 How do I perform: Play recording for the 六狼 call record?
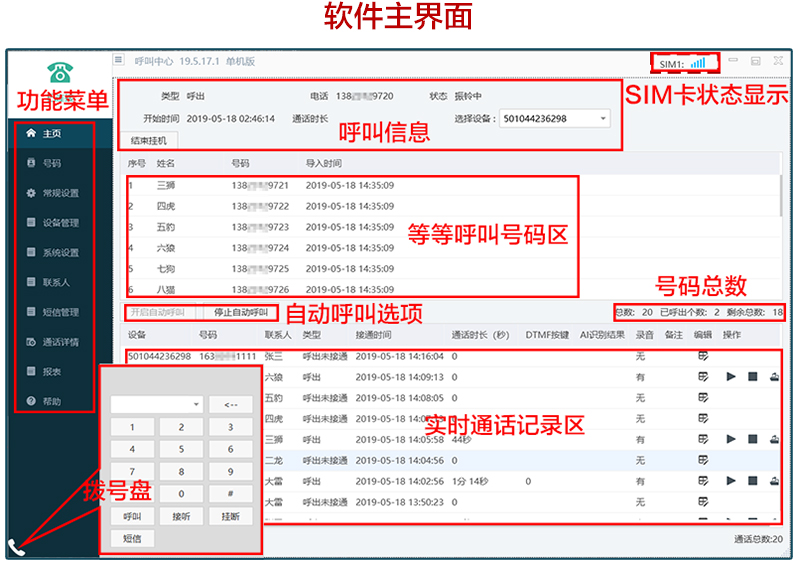pyautogui.click(x=730, y=376)
